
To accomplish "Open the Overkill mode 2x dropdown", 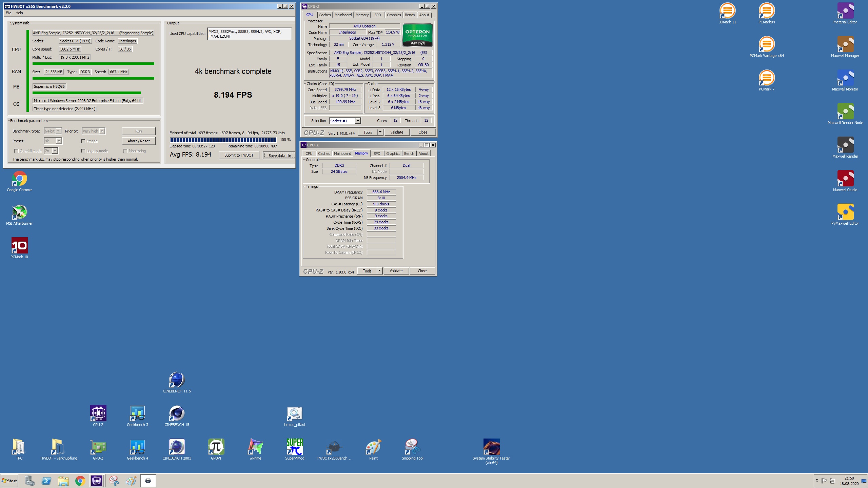I will [55, 151].
